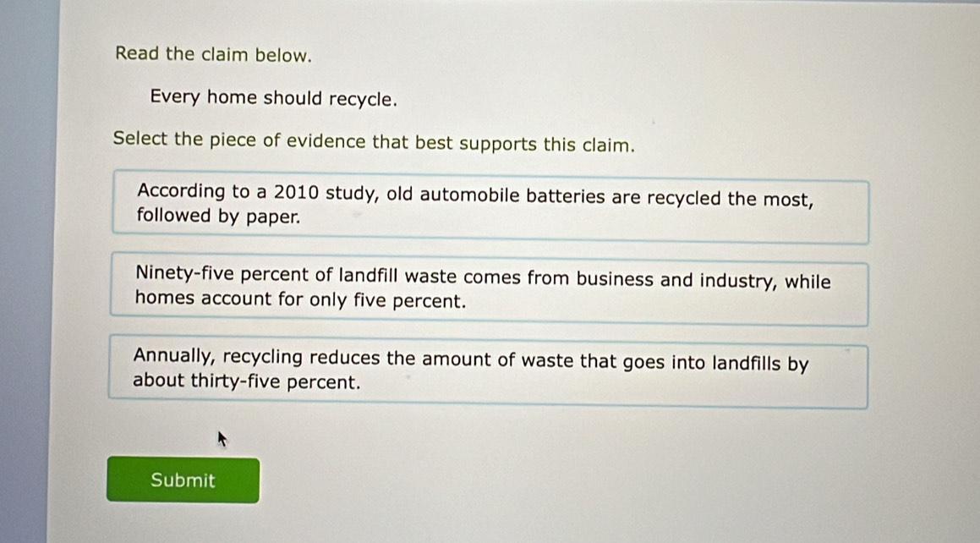Click the 'Read the claim below.' heading

coord(214,55)
